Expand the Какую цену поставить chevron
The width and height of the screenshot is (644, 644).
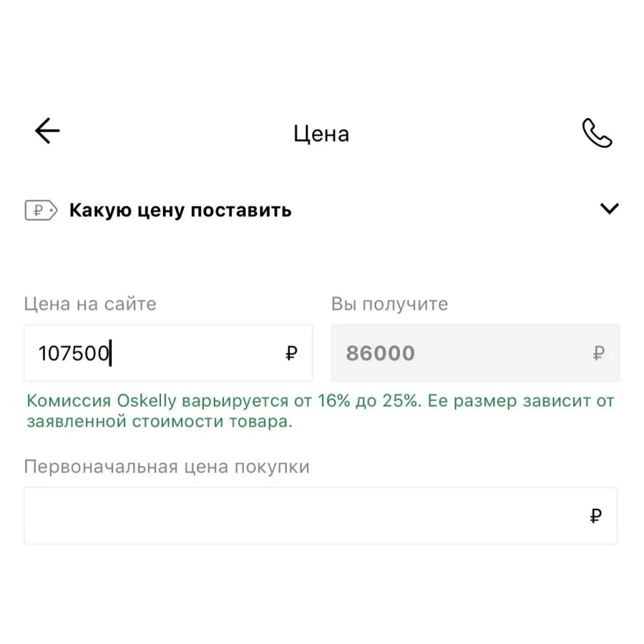[609, 209]
